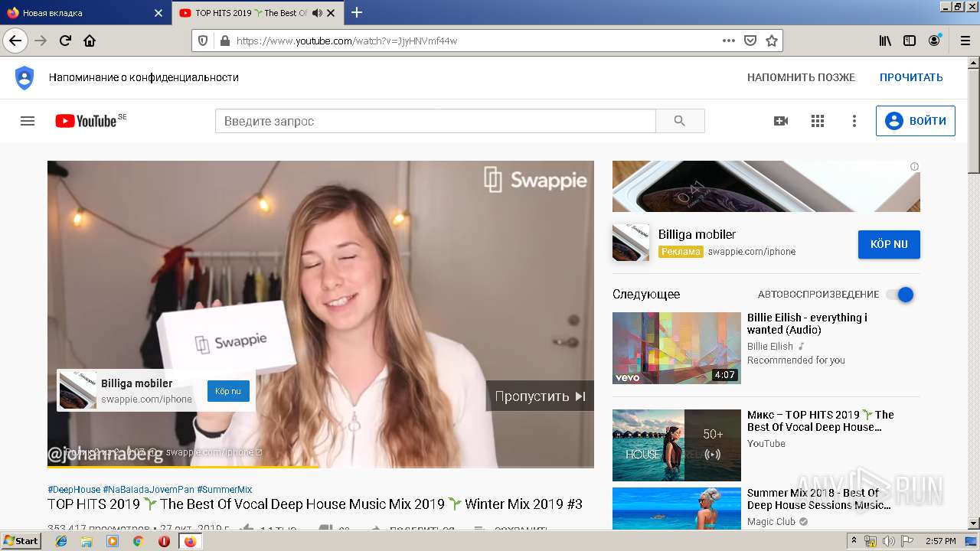This screenshot has width=980, height=551.
Task: Click ad info icon on banner
Action: coord(914,166)
